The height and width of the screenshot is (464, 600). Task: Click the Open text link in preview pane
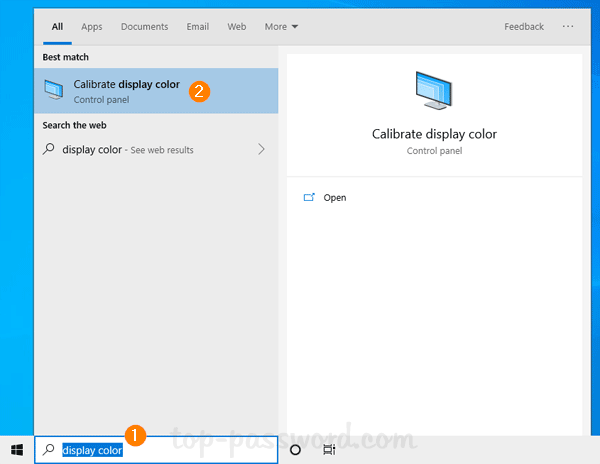click(335, 198)
